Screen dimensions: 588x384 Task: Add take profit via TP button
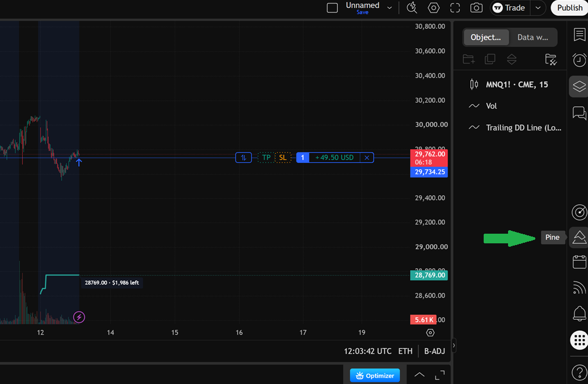(266, 158)
